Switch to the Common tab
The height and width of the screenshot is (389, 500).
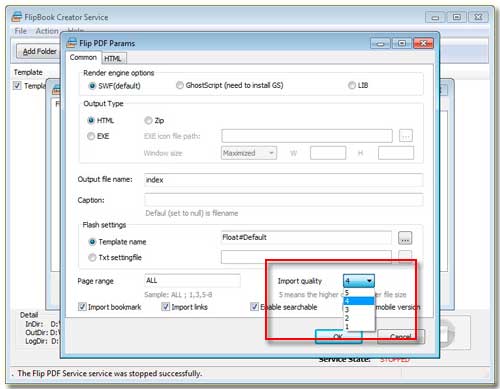pos(83,57)
